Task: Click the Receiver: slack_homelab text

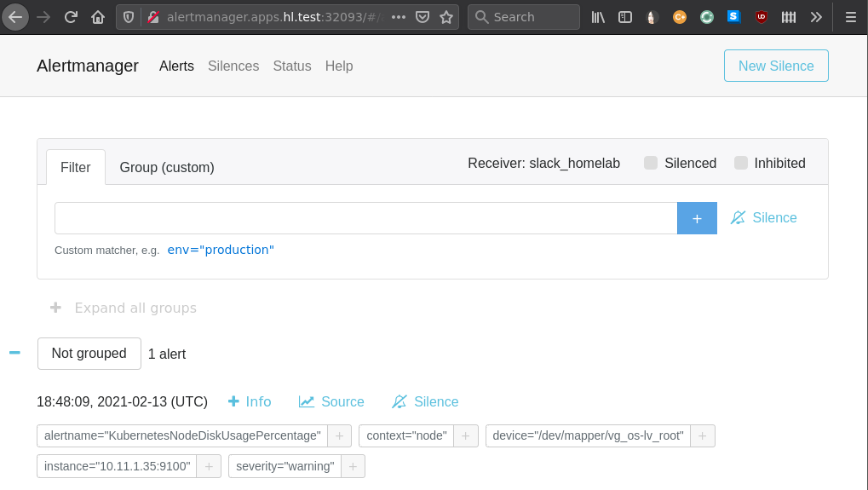Action: click(x=543, y=163)
